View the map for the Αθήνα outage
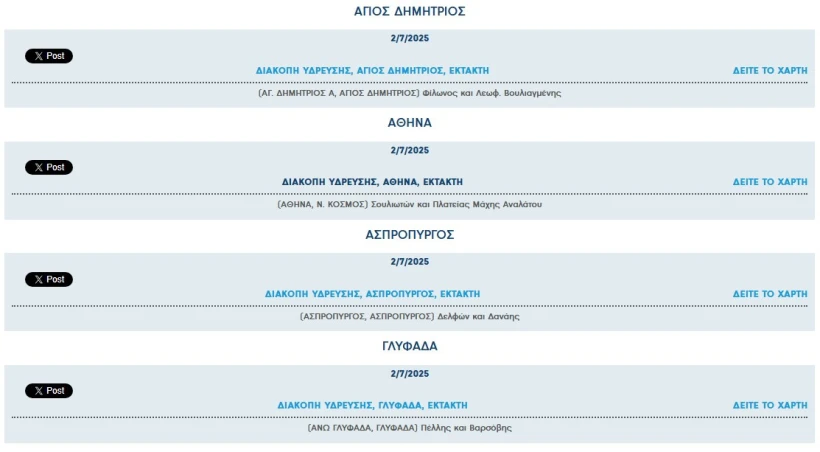 tap(770, 182)
